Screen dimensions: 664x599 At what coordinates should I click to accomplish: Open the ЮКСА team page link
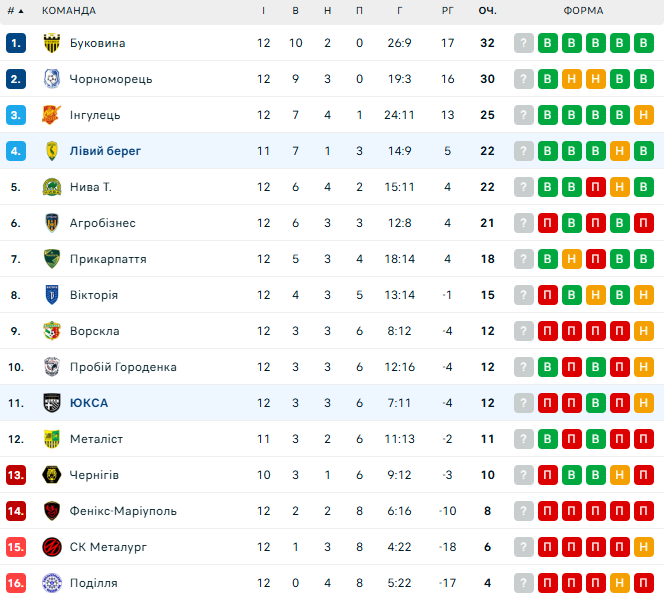tap(89, 403)
